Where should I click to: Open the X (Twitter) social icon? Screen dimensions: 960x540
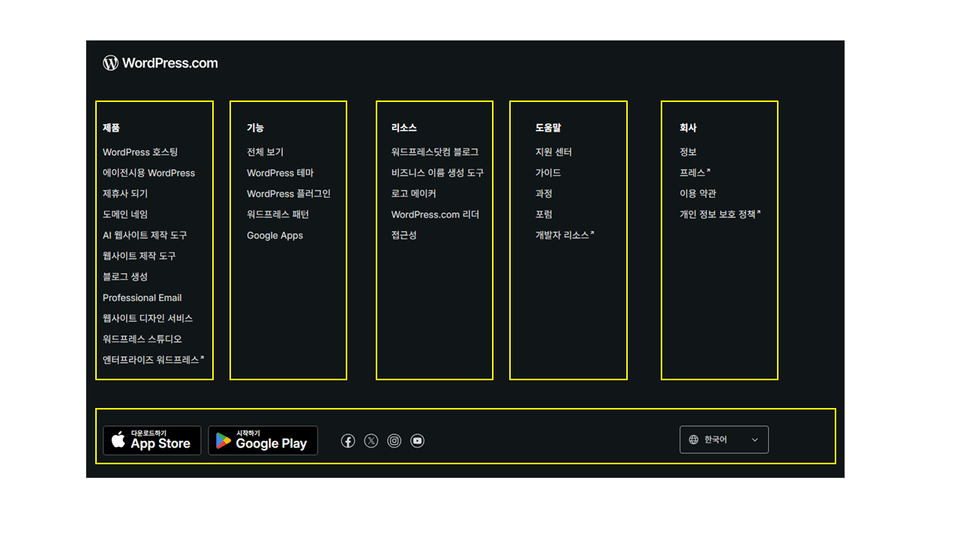tap(371, 441)
